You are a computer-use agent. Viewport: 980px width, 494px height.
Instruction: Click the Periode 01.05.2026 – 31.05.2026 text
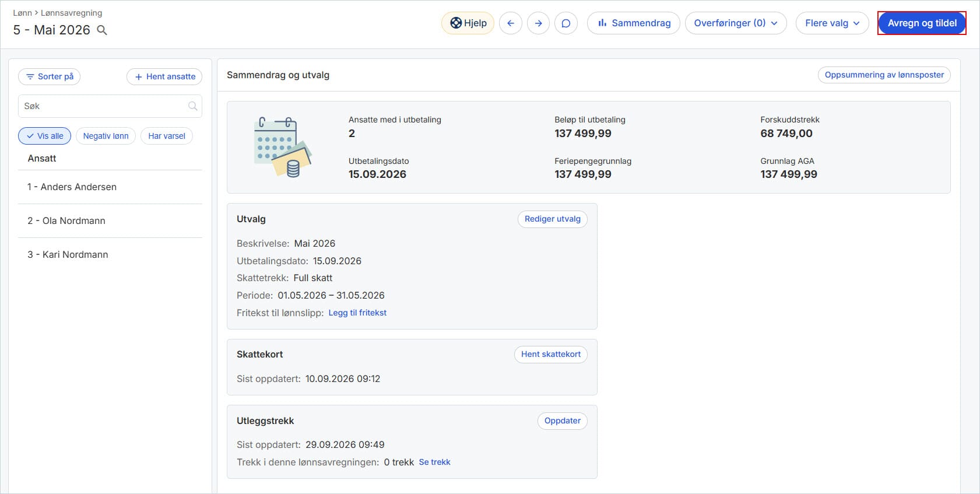coord(311,296)
